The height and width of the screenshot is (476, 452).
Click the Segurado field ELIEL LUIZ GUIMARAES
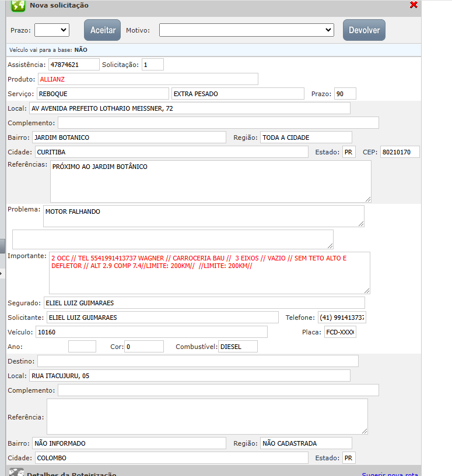point(204,303)
